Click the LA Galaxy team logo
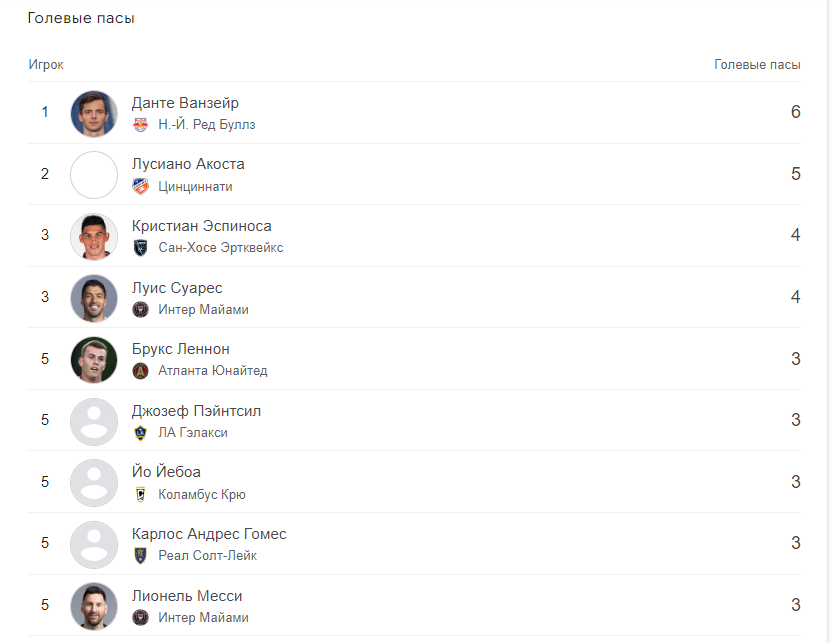This screenshot has width=831, height=643. pos(141,433)
